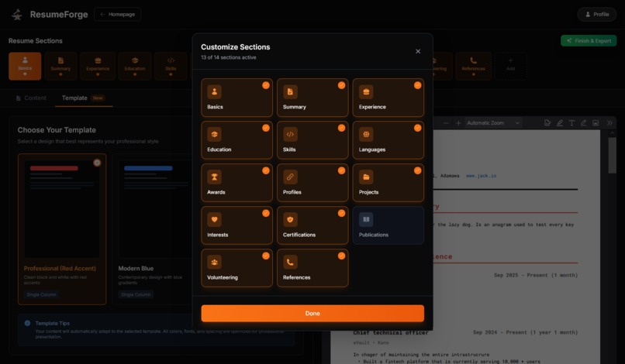Open the Add section plus tile
The width and height of the screenshot is (625, 364).
pos(510,66)
